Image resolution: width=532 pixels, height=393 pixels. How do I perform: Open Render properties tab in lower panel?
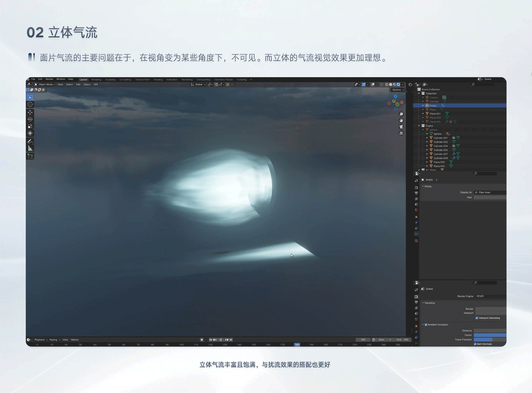[x=416, y=296]
